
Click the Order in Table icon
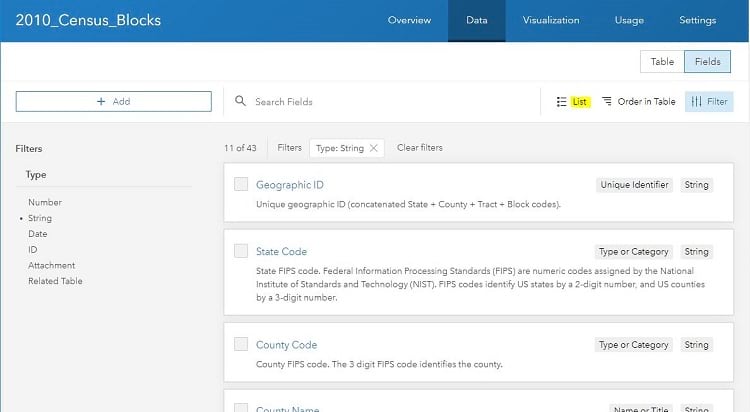pyautogui.click(x=607, y=102)
